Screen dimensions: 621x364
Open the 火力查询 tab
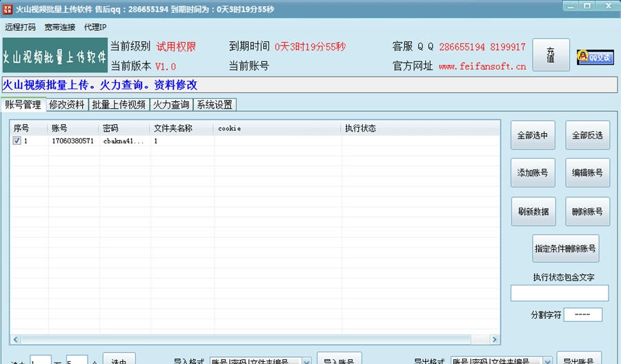(170, 105)
